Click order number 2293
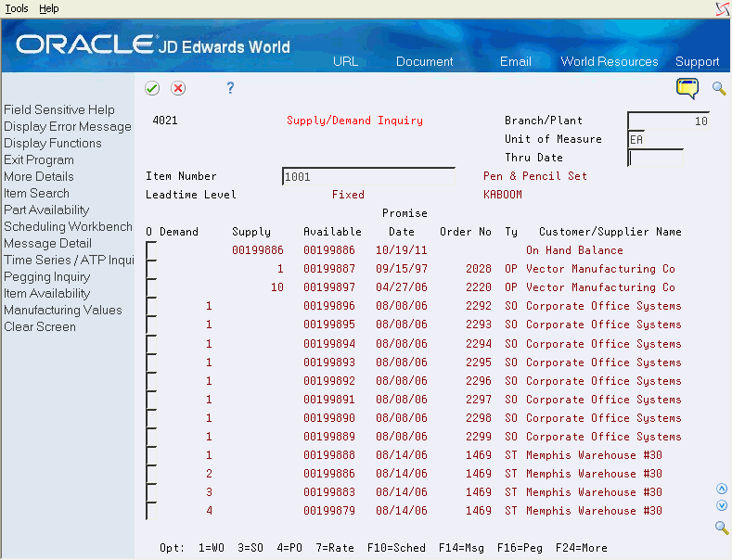Screen dimensions: 732x560 click(479, 325)
